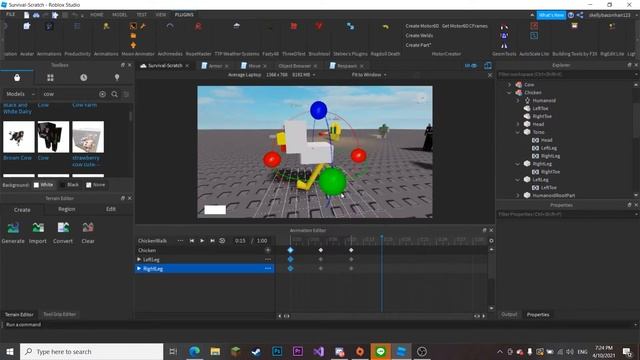
Task: Collapse the Torso node in Explorer
Action: [518, 132]
